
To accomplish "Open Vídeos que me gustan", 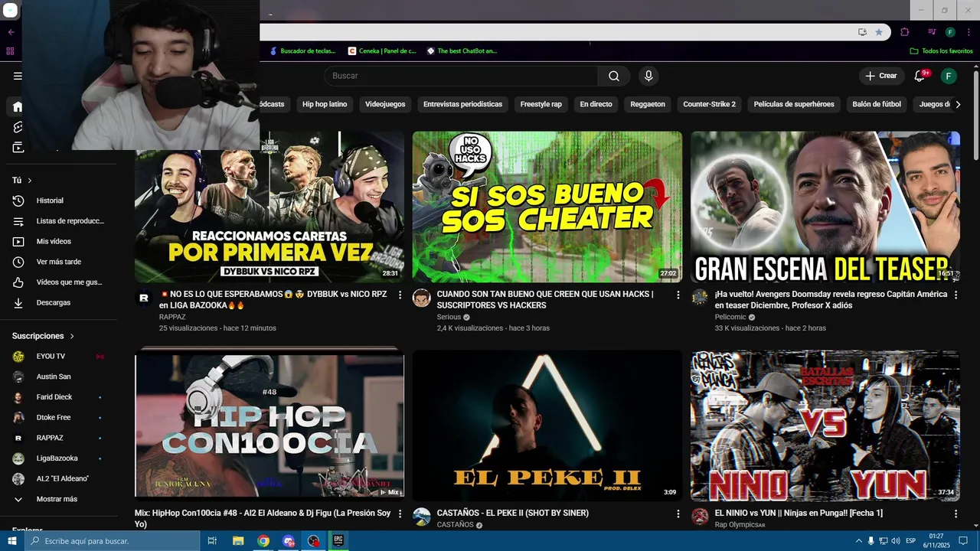I will point(58,282).
